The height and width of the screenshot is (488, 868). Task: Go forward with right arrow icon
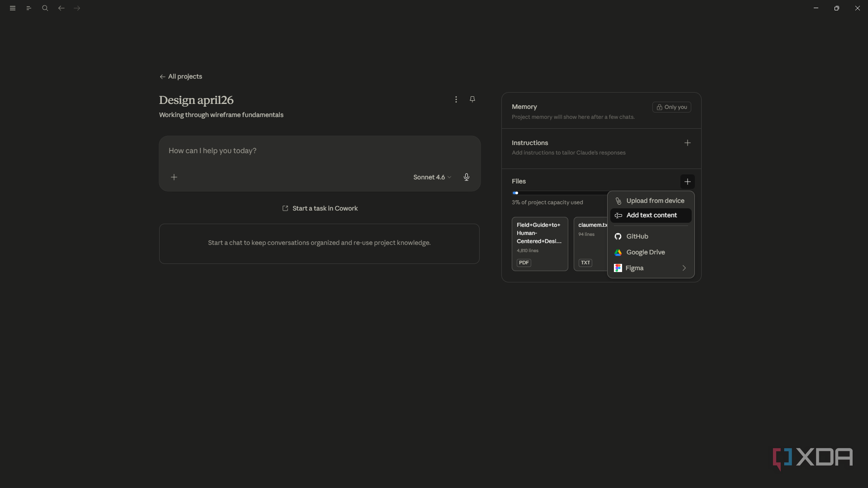[77, 8]
